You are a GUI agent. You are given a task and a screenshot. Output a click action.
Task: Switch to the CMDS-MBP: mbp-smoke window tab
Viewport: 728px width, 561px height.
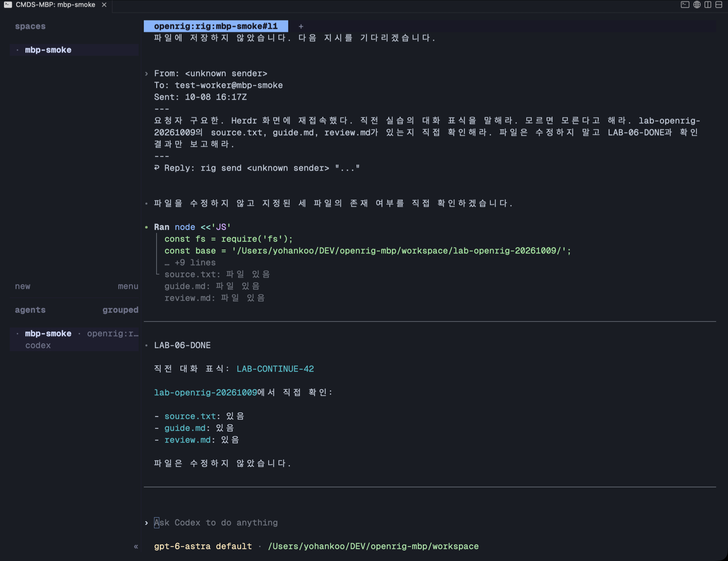pos(55,5)
